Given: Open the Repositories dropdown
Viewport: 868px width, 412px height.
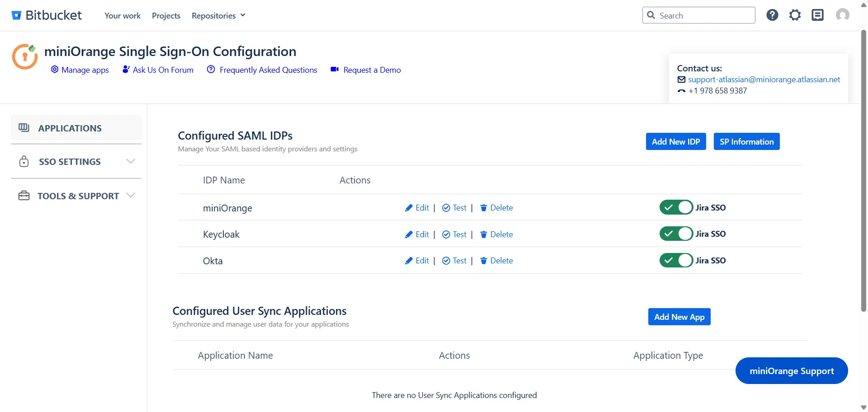Looking at the screenshot, I should [x=218, y=15].
